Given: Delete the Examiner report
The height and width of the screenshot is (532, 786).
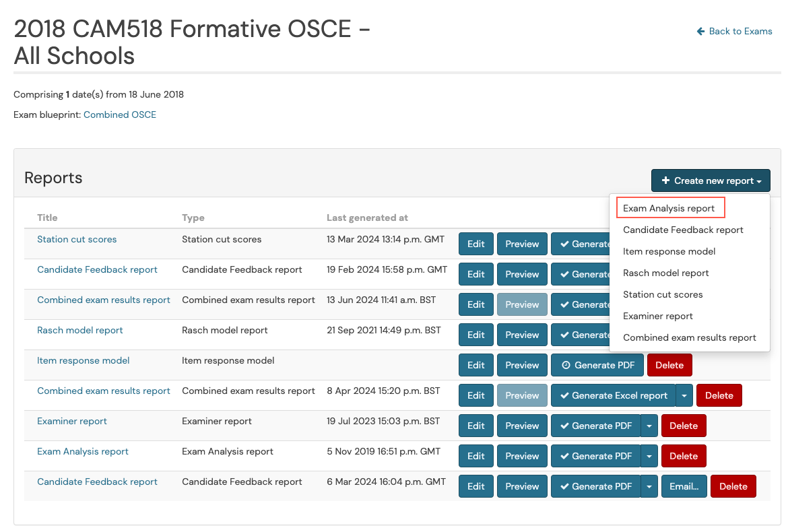Looking at the screenshot, I should [x=684, y=426].
